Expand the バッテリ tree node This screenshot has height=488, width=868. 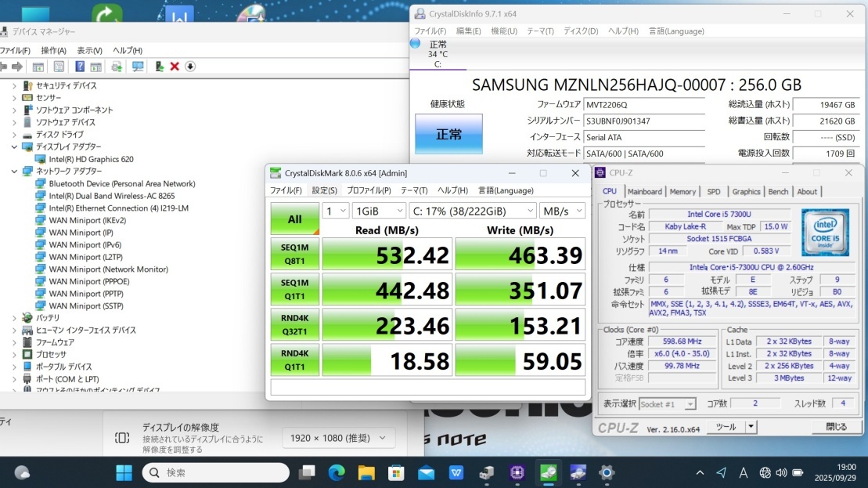[14, 318]
